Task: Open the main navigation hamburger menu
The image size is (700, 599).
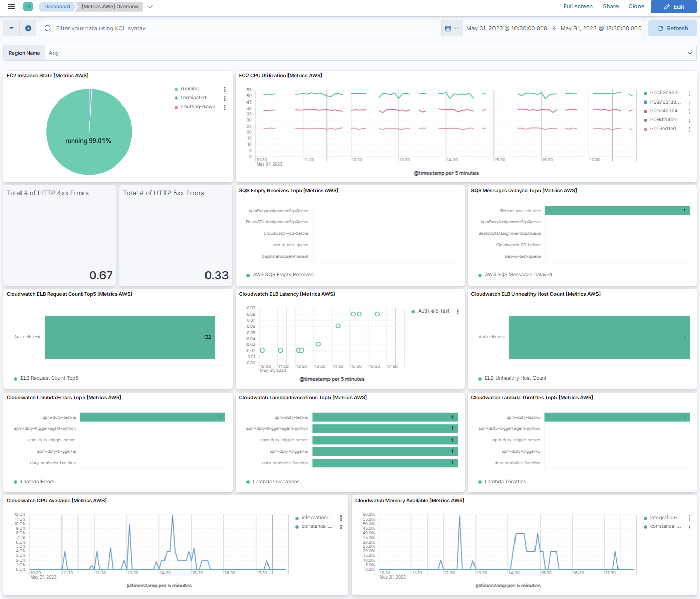Action: 11,6
